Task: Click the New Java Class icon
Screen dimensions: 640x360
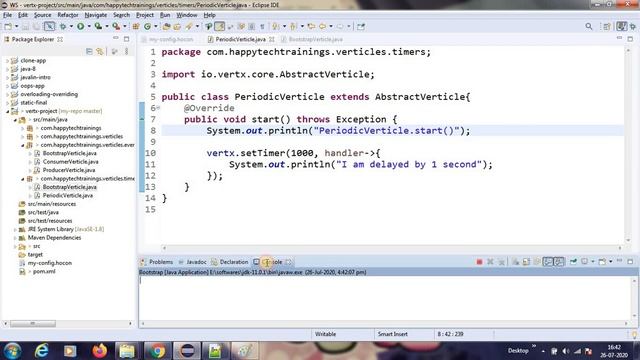Action: pyautogui.click(x=147, y=27)
